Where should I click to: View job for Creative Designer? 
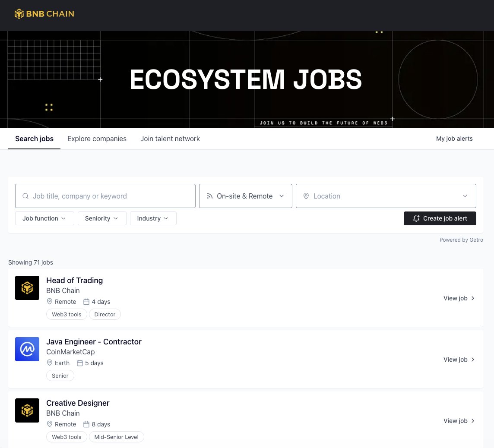[x=459, y=421]
